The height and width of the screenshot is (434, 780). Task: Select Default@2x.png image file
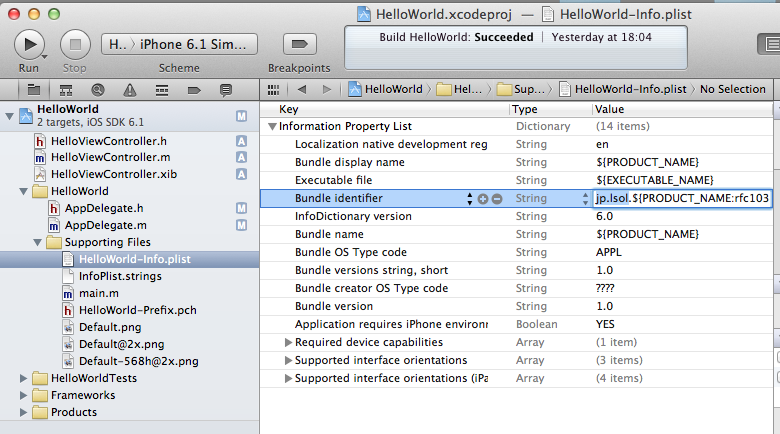[121, 344]
